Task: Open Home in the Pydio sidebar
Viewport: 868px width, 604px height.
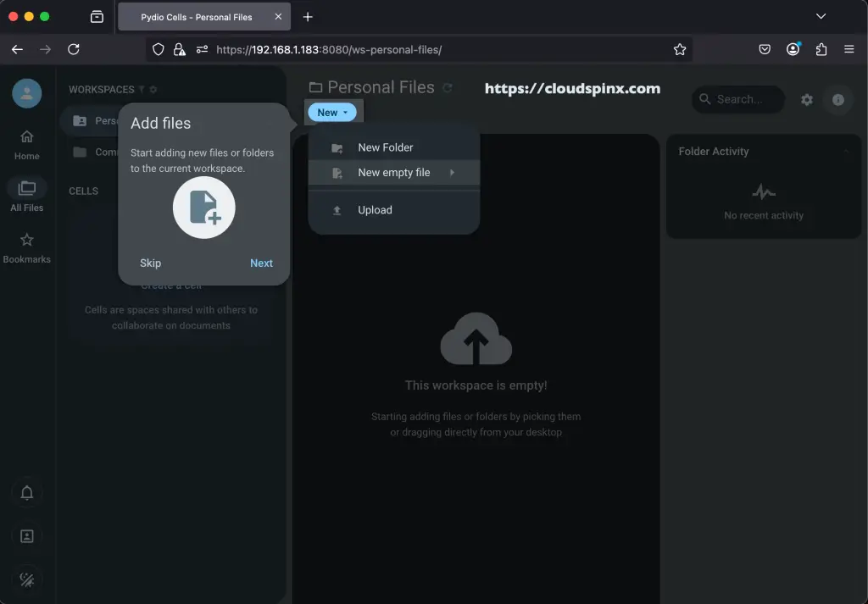Action: [x=26, y=142]
